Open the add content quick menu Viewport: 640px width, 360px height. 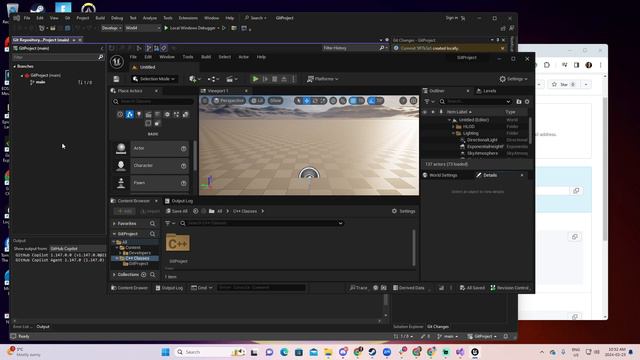(x=194, y=79)
